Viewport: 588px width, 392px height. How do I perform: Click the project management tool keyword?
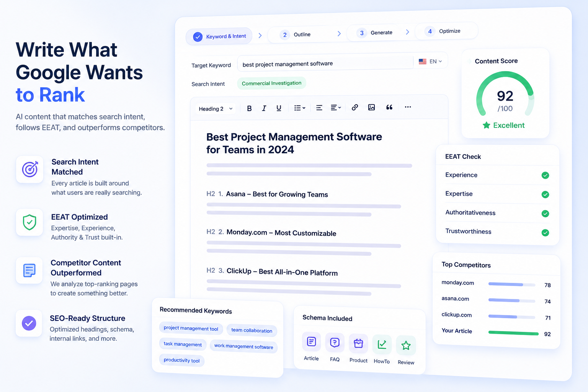[x=191, y=328]
